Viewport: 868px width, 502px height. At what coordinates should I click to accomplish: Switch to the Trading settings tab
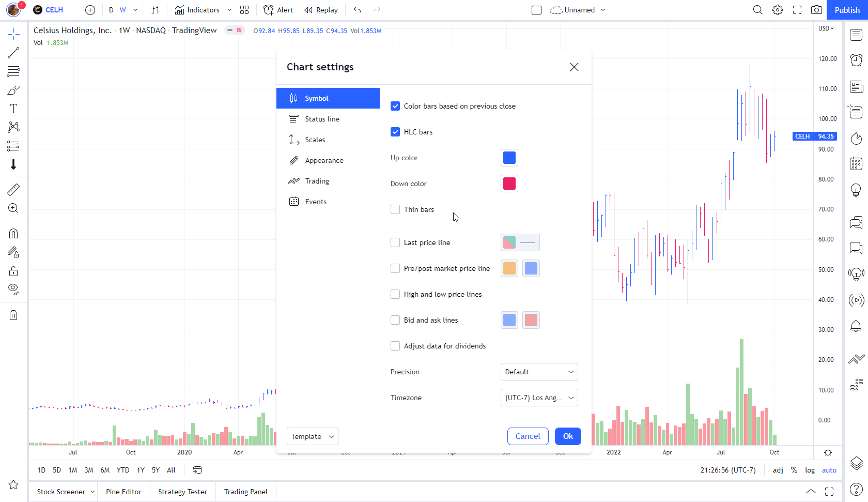coord(328,181)
